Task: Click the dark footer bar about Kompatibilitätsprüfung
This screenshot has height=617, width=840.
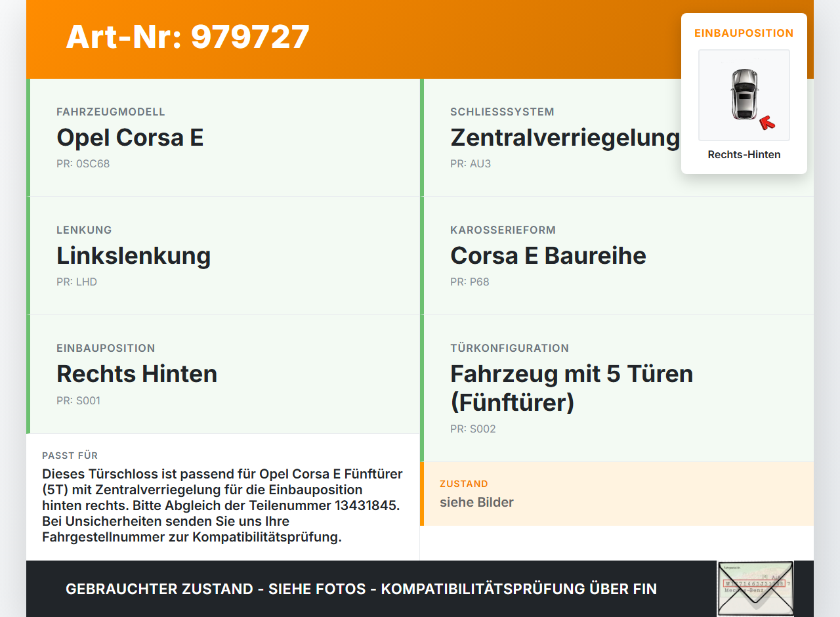Action: 360,589
